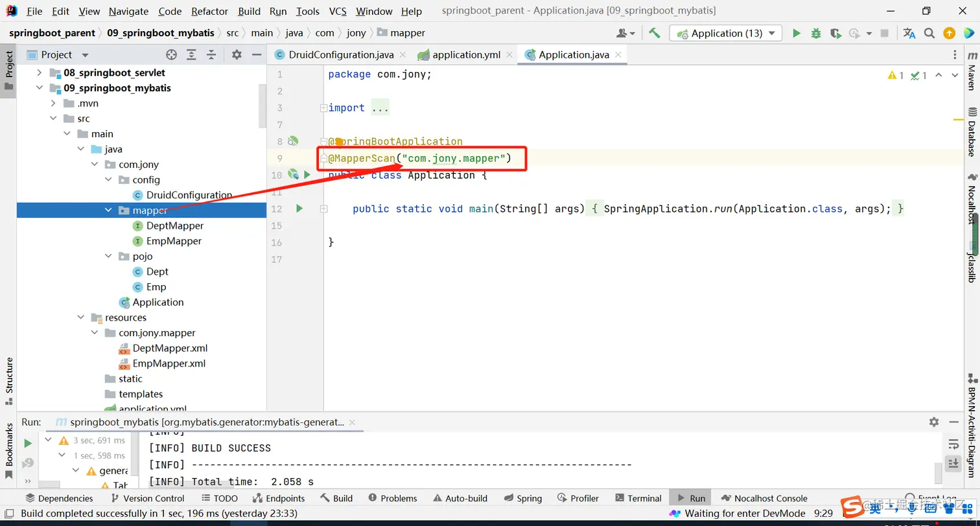Open the Application (13) run configuration dropdown
980x526 pixels.
[726, 33]
